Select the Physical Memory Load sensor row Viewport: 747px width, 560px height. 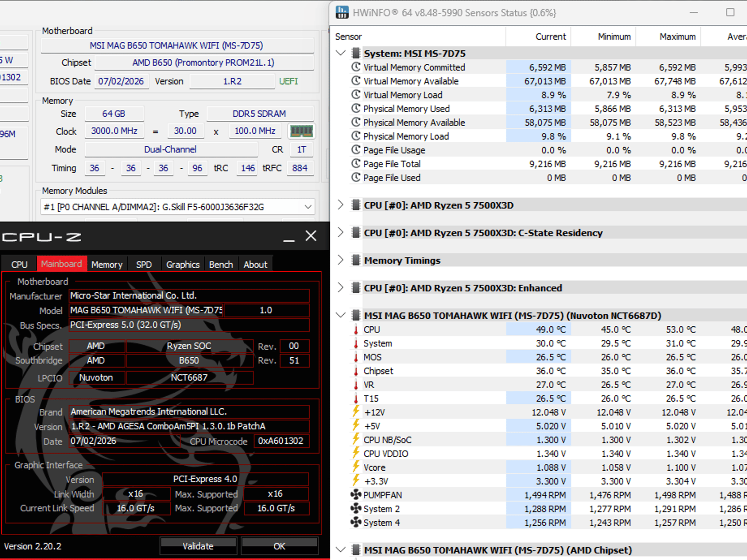coord(548,136)
